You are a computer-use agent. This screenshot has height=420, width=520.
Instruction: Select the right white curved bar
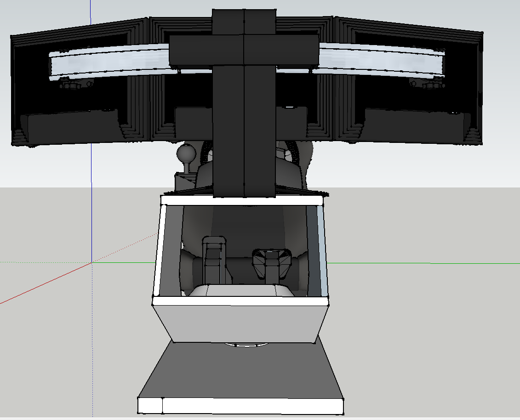(381, 61)
